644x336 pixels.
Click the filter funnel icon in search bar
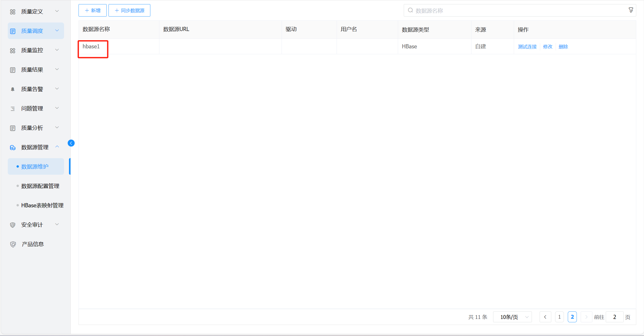pos(631,10)
